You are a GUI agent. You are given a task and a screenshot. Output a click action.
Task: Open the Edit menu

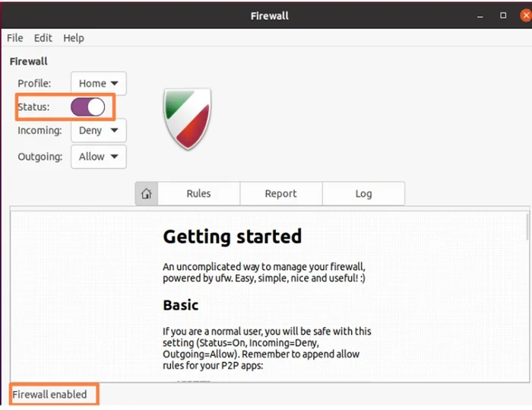click(43, 38)
